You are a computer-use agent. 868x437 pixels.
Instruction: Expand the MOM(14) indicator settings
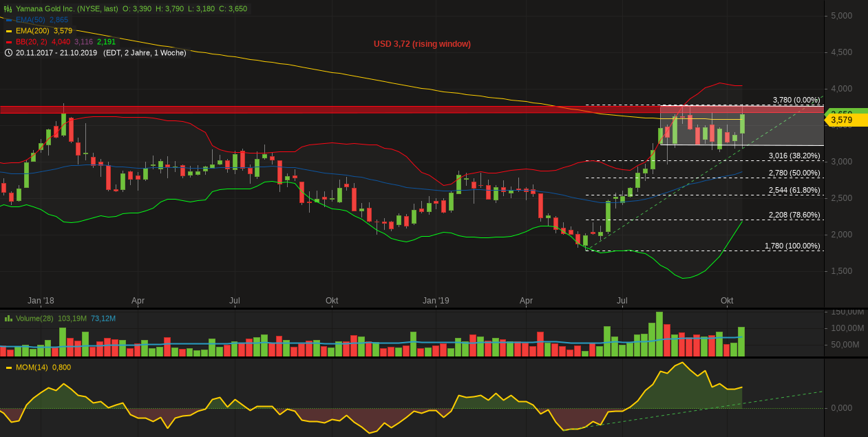point(31,367)
